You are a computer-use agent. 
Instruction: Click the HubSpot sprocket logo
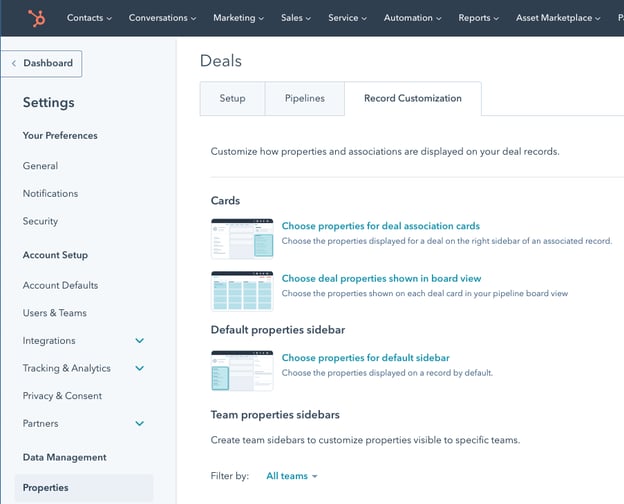pos(38,18)
